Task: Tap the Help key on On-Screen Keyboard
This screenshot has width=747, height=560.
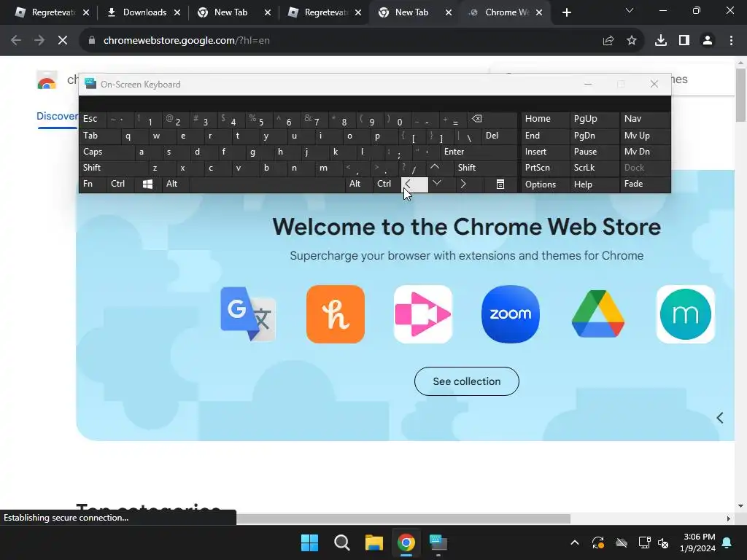Action: (x=594, y=184)
